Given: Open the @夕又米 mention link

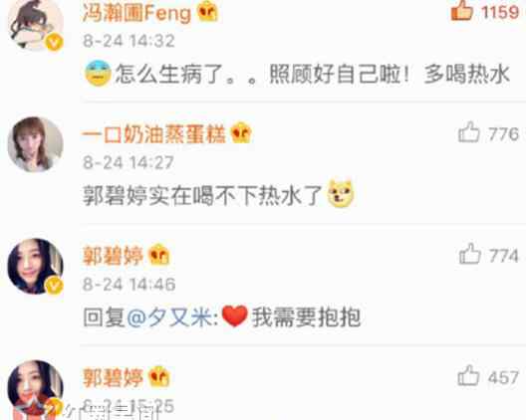Looking at the screenshot, I should pyautogui.click(x=169, y=317).
